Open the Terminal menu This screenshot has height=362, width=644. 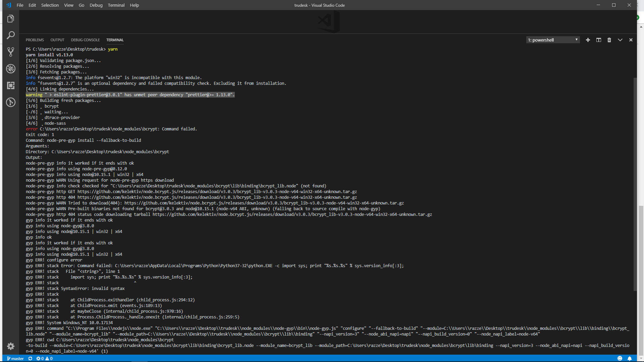(x=116, y=5)
